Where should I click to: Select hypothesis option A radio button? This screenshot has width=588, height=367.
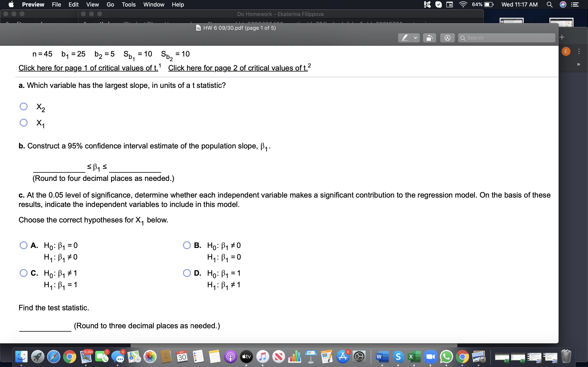(23, 245)
